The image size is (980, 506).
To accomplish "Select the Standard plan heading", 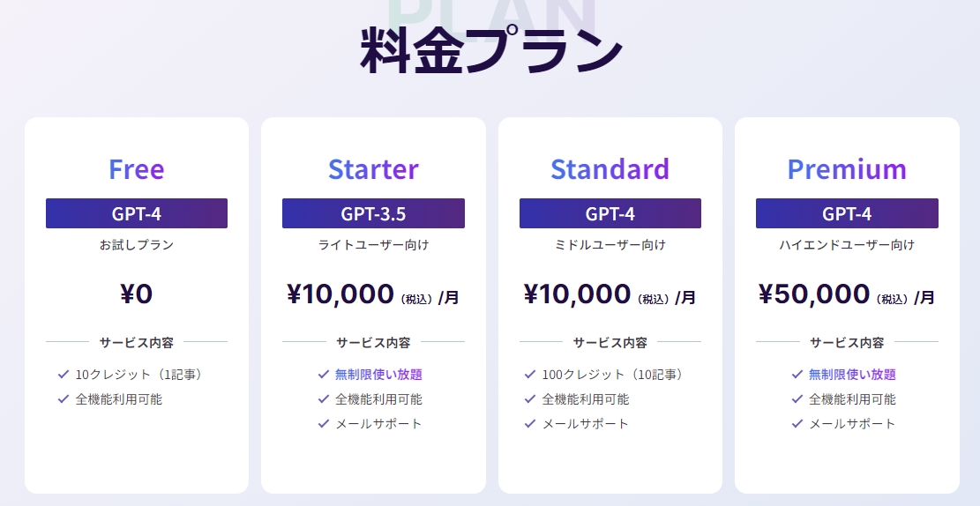I will [610, 168].
